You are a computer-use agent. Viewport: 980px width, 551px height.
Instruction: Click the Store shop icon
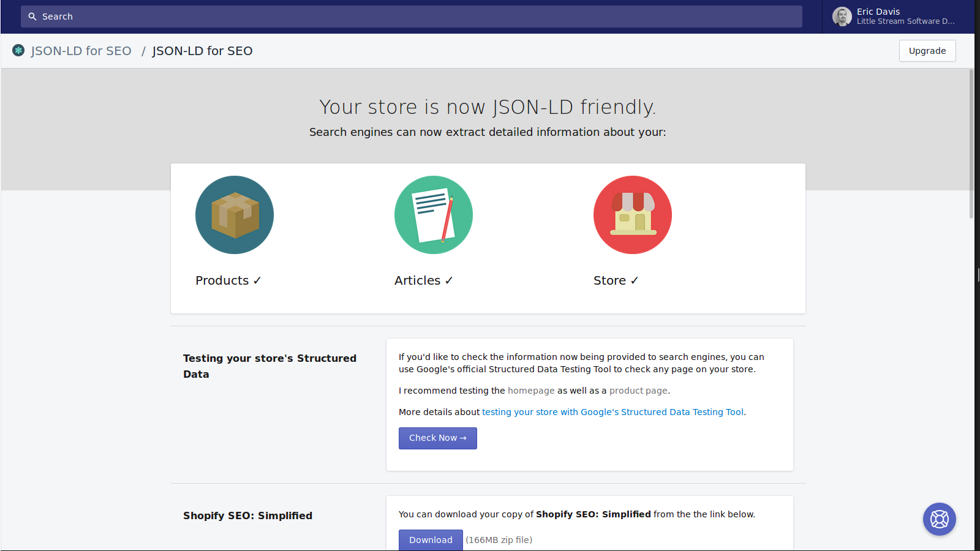(x=633, y=215)
